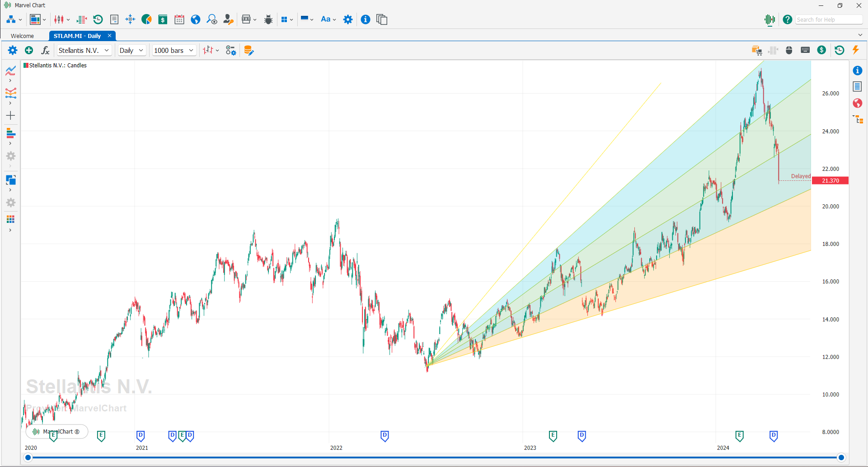Image resolution: width=868 pixels, height=467 pixels.
Task: Open the fx formula icon
Action: click(x=45, y=50)
